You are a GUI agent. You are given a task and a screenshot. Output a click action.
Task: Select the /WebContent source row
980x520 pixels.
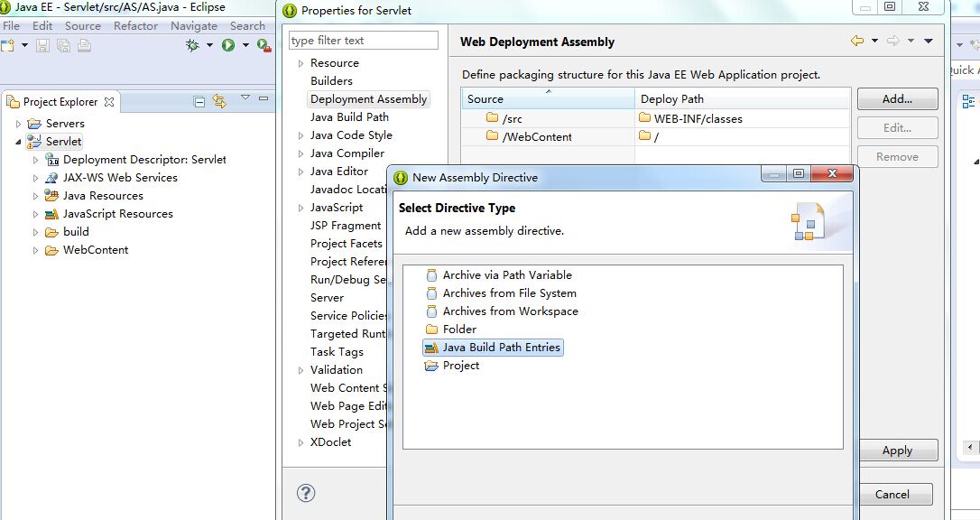click(x=548, y=136)
